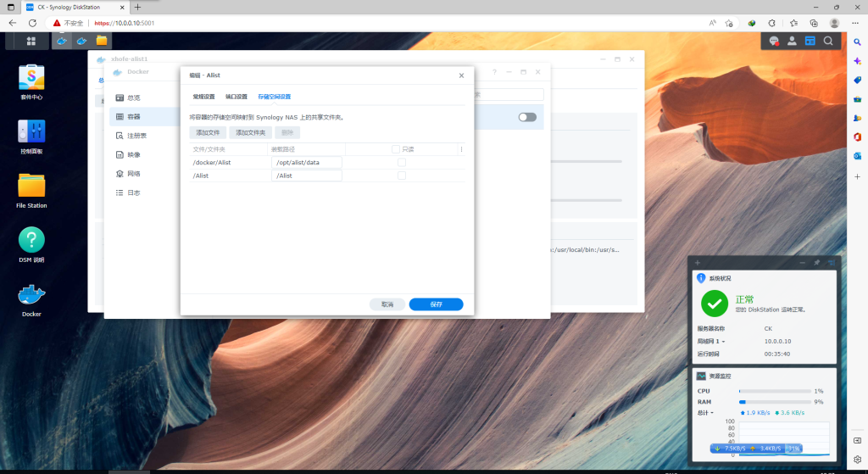
Task: Check read-only for /Alist row
Action: [402, 176]
